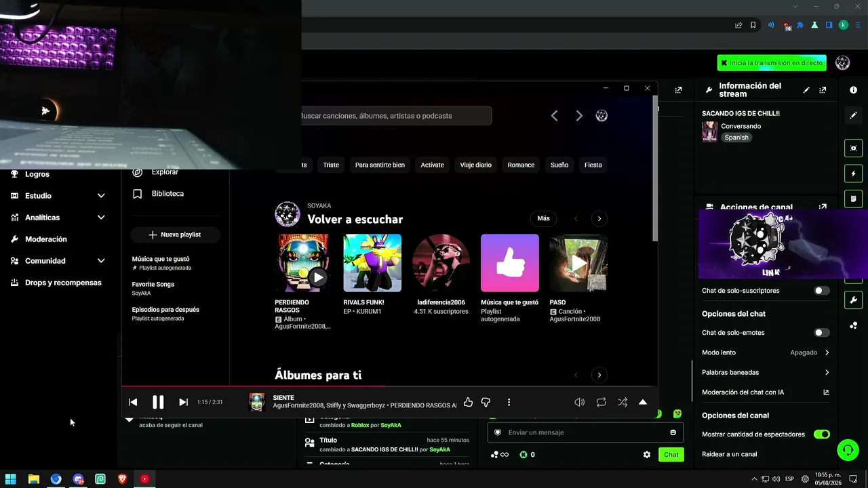868x488 pixels.
Task: Toggle Mostrar cantidad de espectadores
Action: [822, 434]
